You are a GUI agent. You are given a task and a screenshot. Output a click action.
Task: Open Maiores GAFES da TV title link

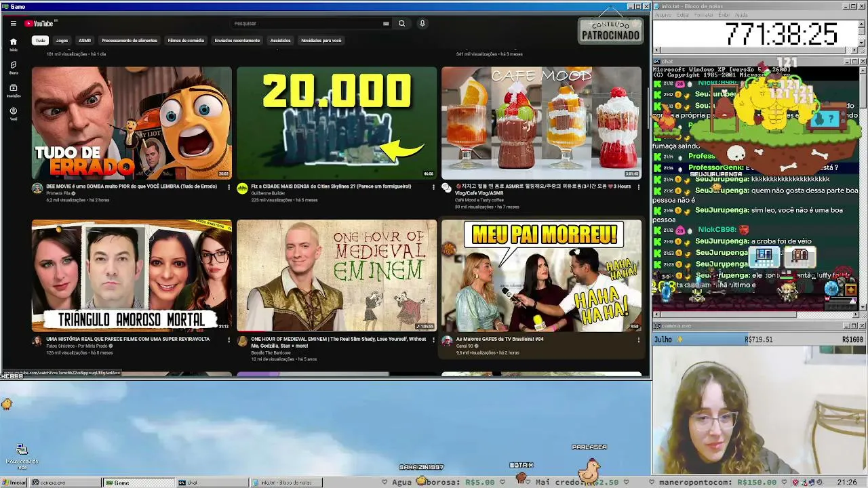point(500,339)
